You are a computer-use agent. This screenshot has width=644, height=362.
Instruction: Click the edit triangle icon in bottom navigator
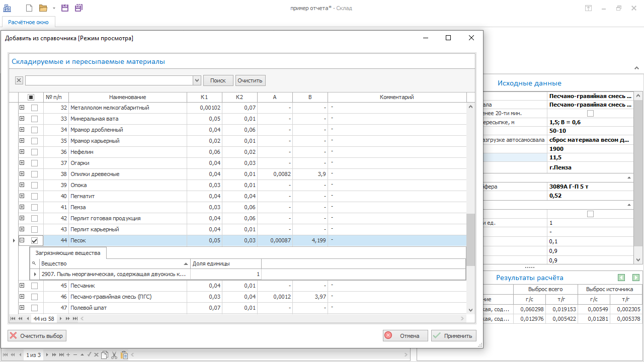pos(82,355)
